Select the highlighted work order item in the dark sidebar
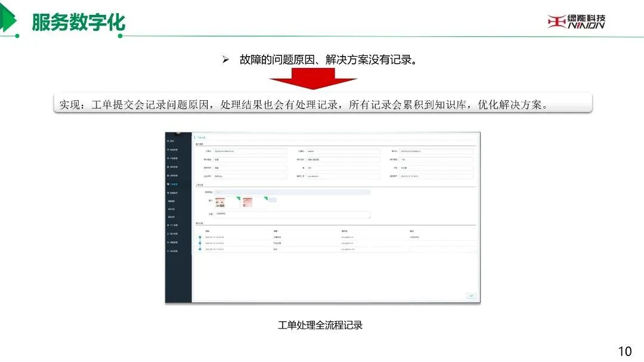The width and height of the screenshot is (644, 362). 178,184
